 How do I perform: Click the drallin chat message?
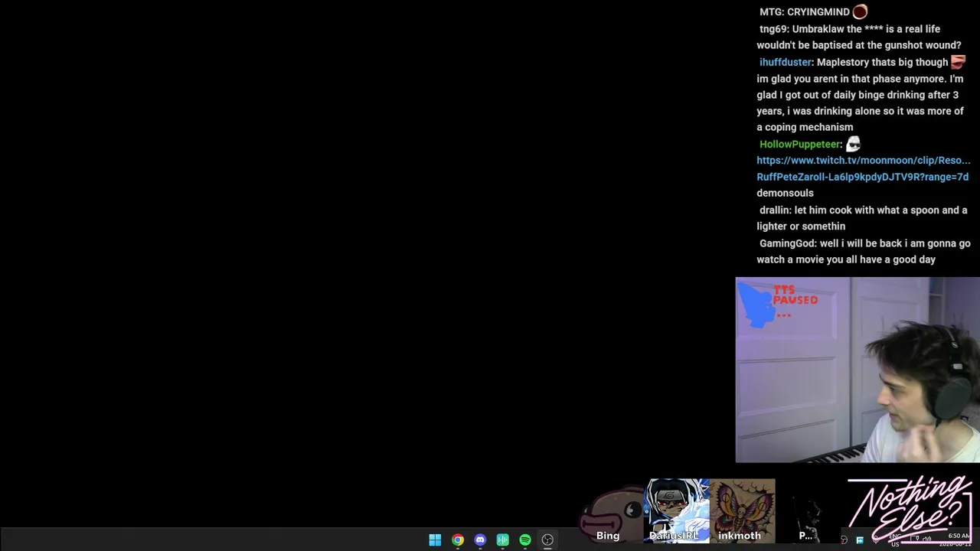click(862, 218)
